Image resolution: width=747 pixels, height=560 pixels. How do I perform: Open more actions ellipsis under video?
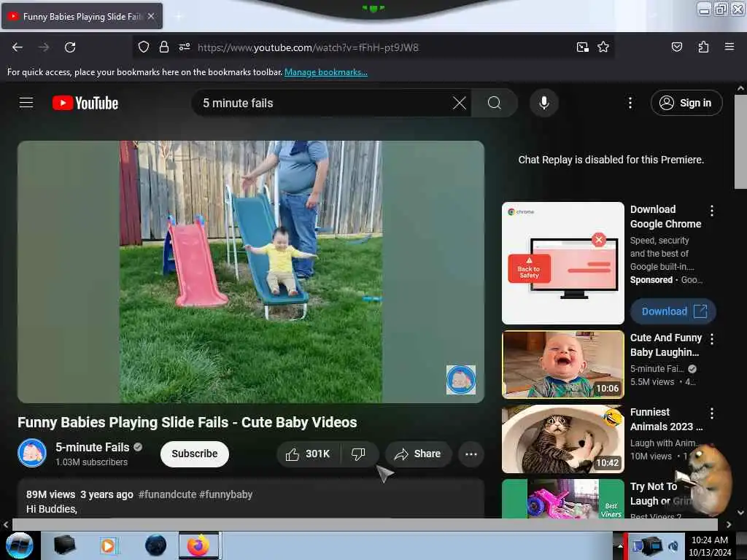pos(471,454)
